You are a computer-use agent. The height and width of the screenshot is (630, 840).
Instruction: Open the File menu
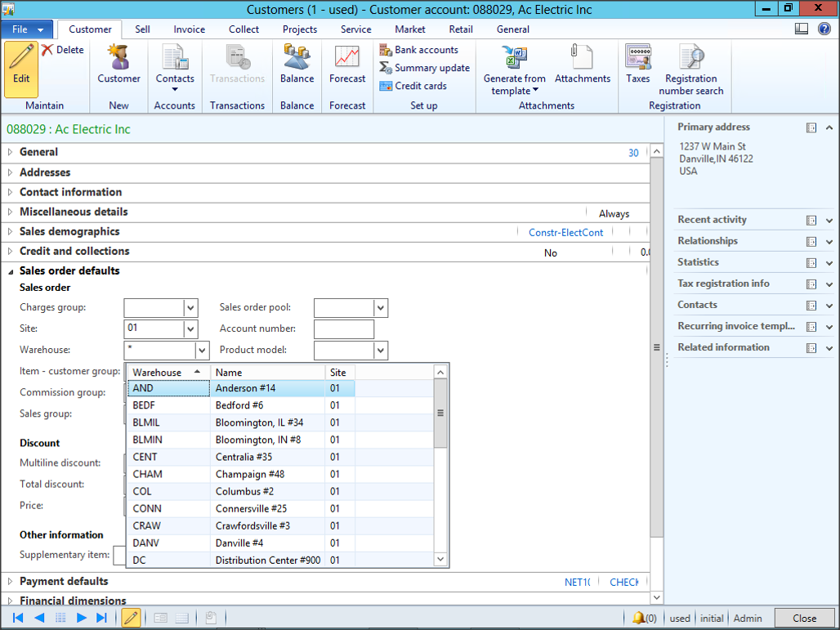pyautogui.click(x=27, y=29)
